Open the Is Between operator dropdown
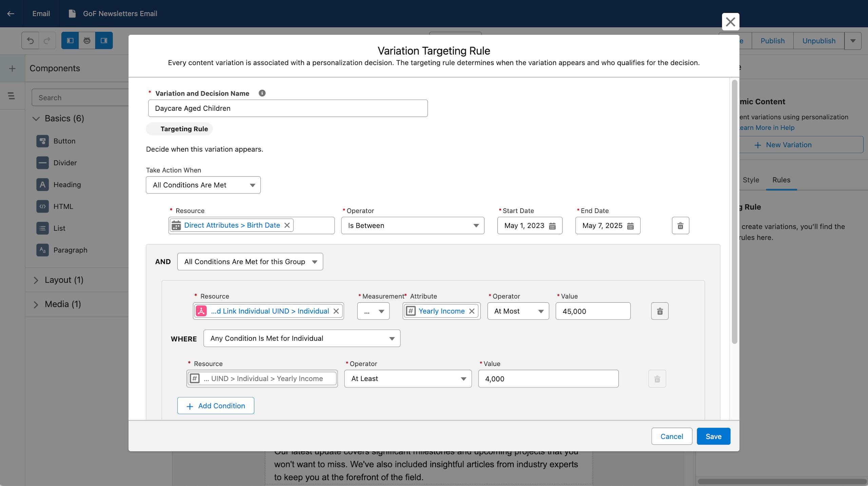This screenshot has width=868, height=486. tap(412, 226)
